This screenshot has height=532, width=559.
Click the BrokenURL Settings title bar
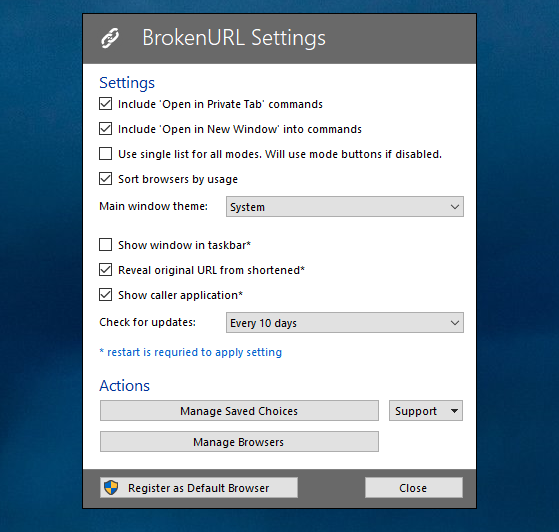280,39
